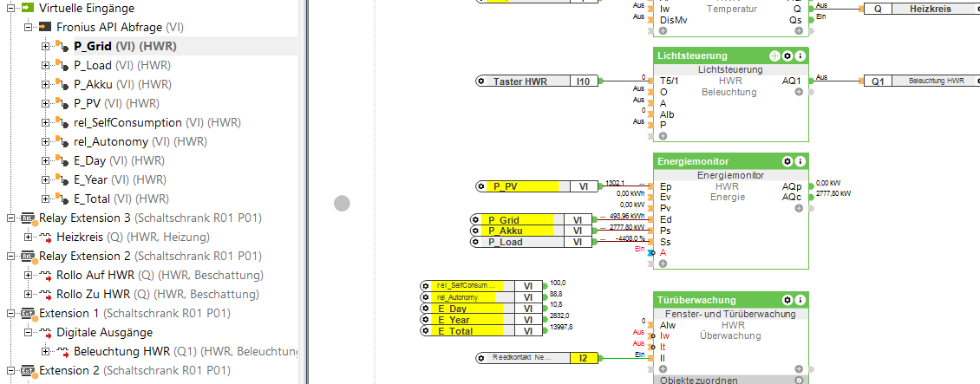This screenshot has height=384, width=980.
Task: Click gear icon on P_Load input
Action: click(x=475, y=242)
